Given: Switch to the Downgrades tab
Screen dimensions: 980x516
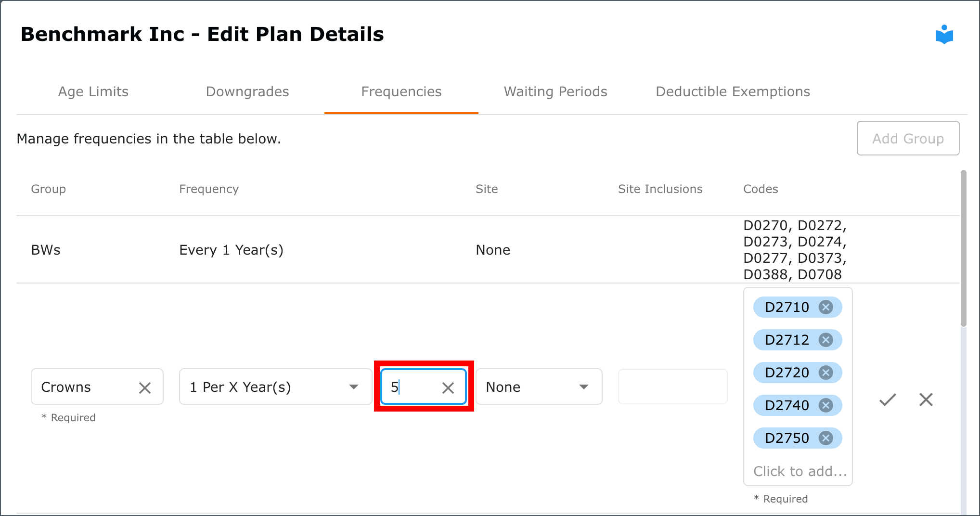Looking at the screenshot, I should tap(247, 91).
